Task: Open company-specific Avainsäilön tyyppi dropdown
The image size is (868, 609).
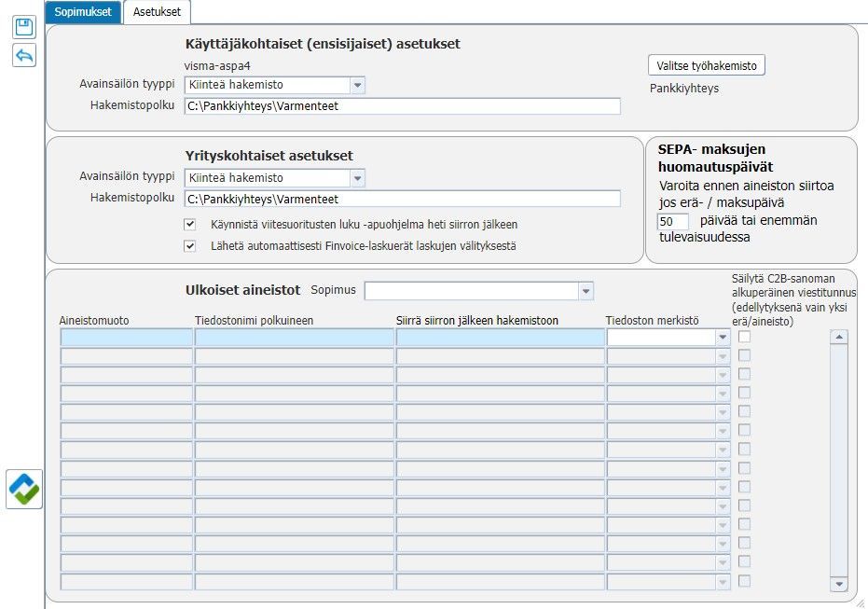Action: 357,178
